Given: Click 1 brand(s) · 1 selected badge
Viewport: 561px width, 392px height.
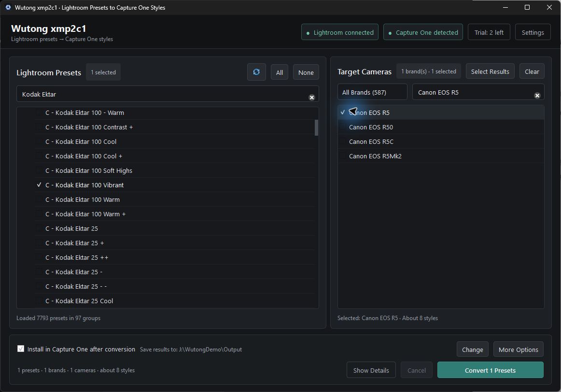Looking at the screenshot, I should tap(429, 71).
